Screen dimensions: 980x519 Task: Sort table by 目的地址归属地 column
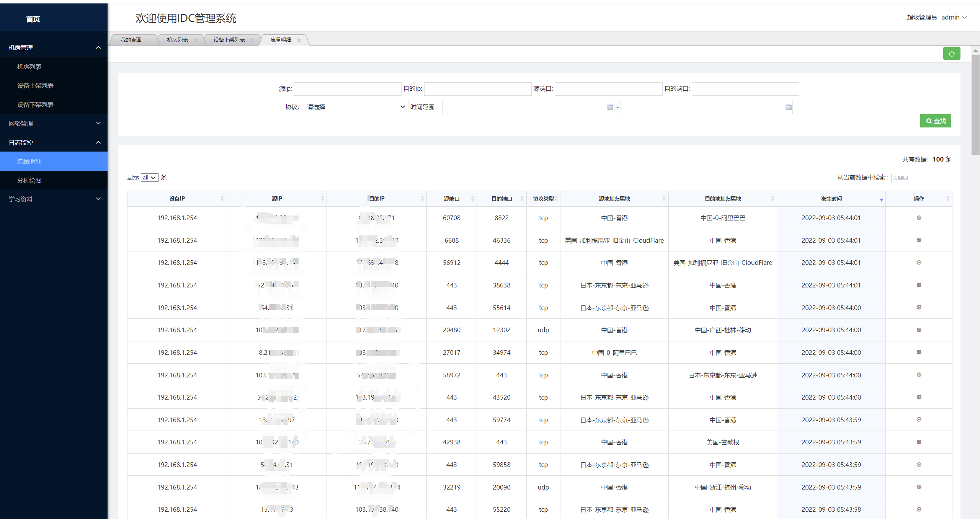(723, 199)
